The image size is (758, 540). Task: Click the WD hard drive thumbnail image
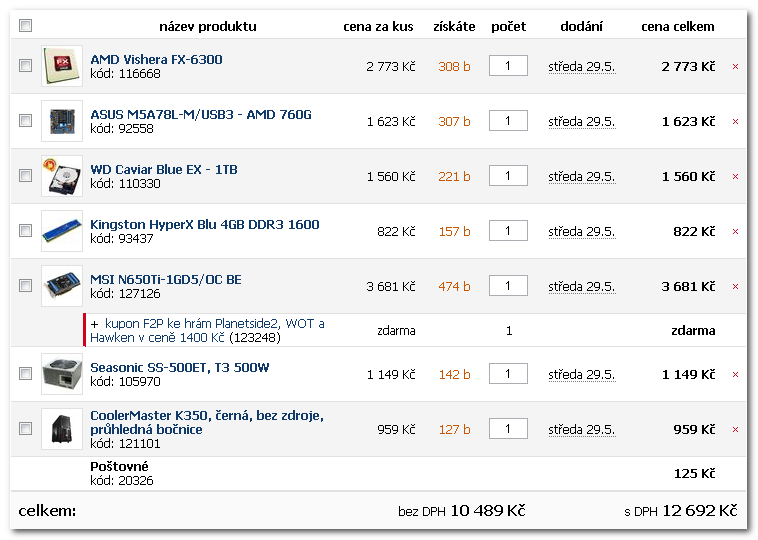[x=62, y=176]
